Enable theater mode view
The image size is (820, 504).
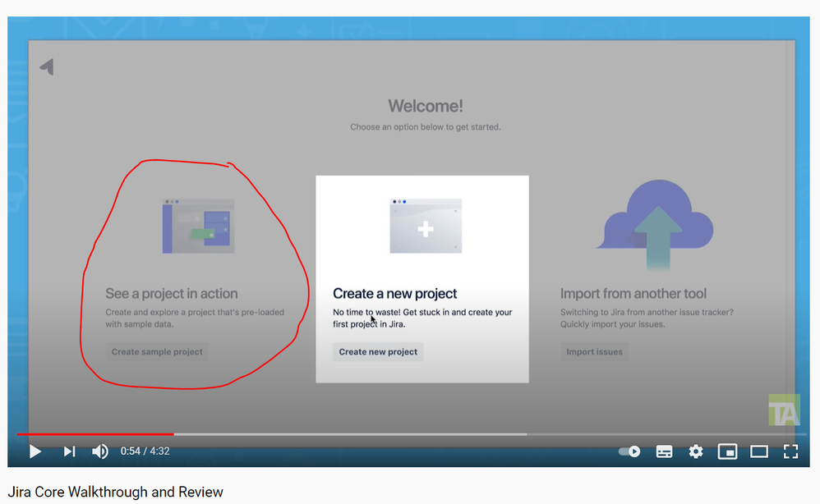click(759, 451)
